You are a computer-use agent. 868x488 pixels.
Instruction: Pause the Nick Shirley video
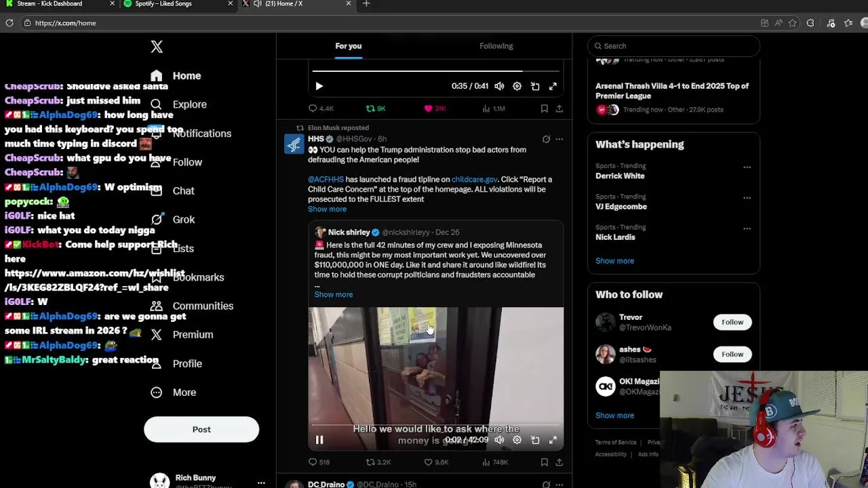(319, 440)
